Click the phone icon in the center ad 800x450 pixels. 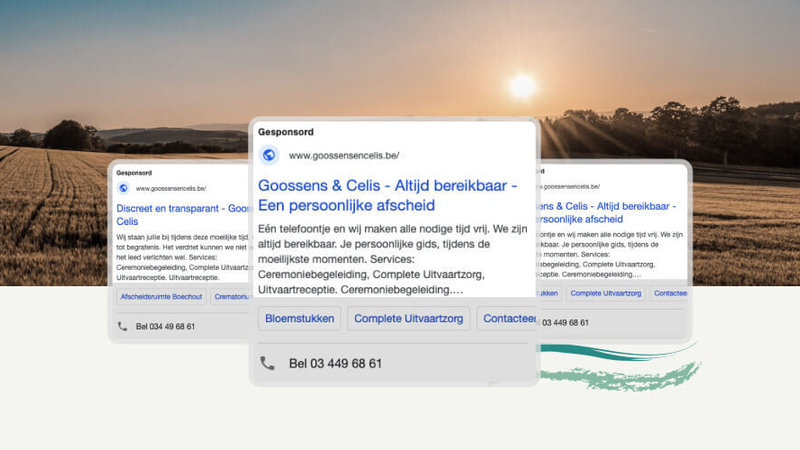coord(267,363)
